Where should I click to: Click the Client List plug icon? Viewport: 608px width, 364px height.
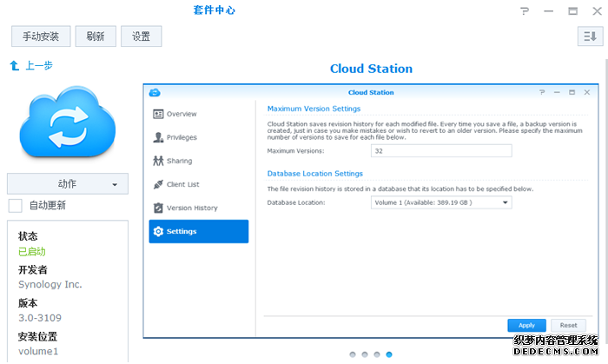coord(158,184)
